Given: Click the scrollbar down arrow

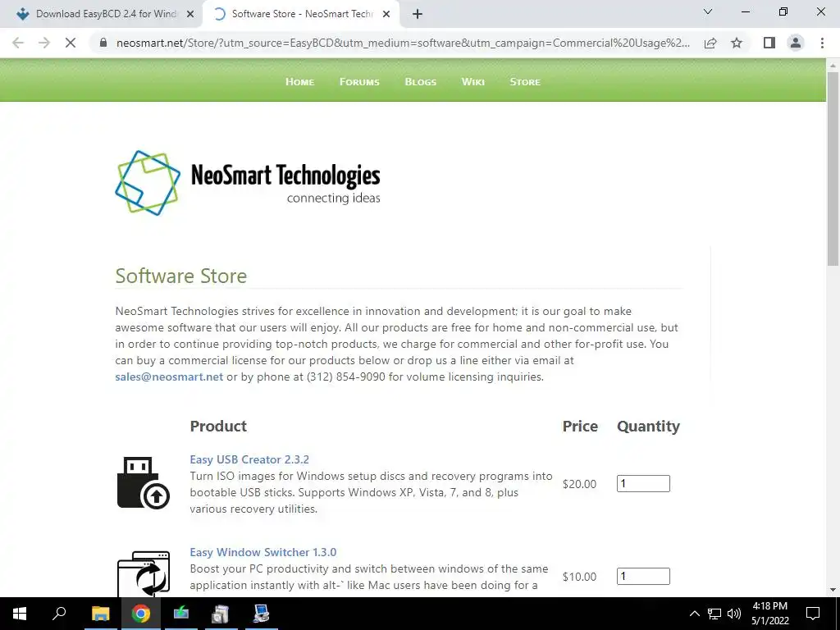Looking at the screenshot, I should (x=833, y=590).
